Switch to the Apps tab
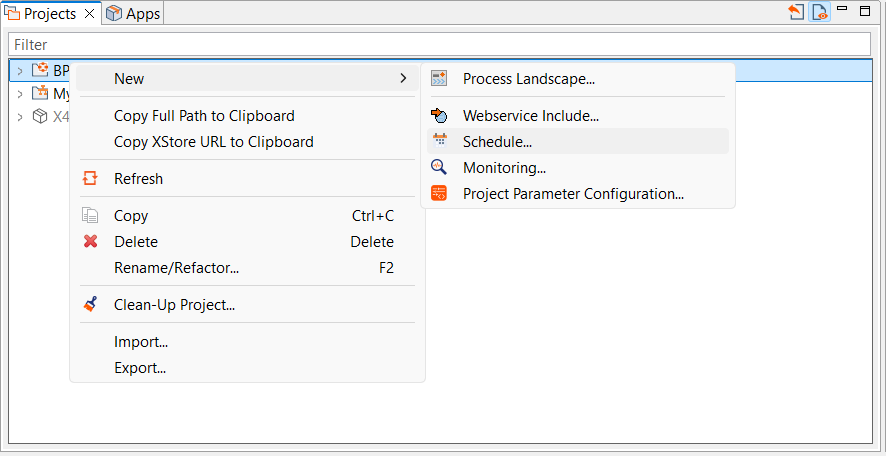 coord(134,14)
